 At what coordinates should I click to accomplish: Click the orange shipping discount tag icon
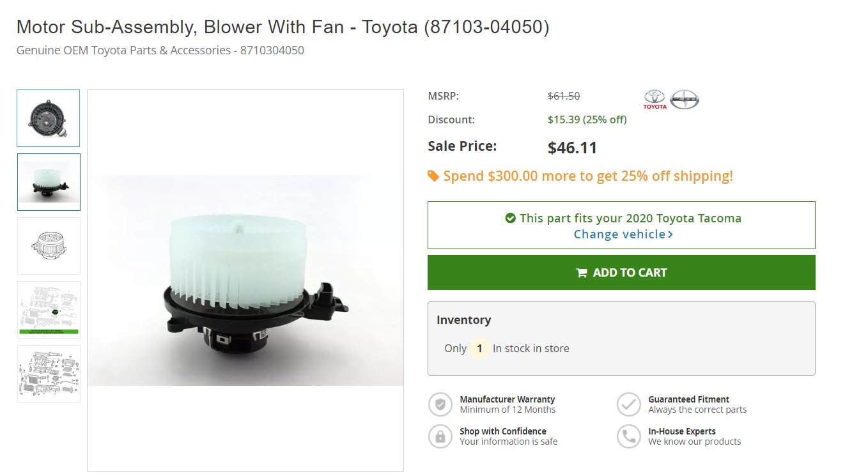click(433, 176)
